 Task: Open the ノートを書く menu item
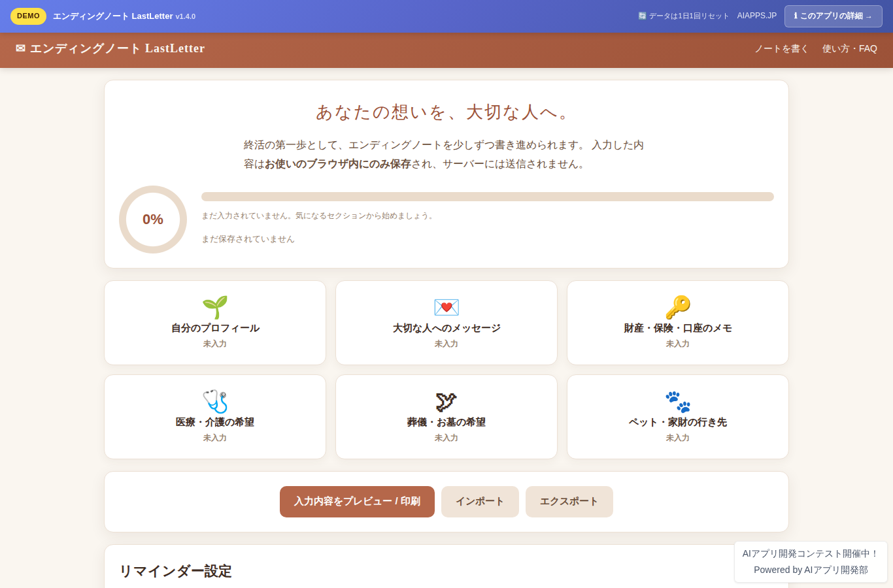coord(782,48)
